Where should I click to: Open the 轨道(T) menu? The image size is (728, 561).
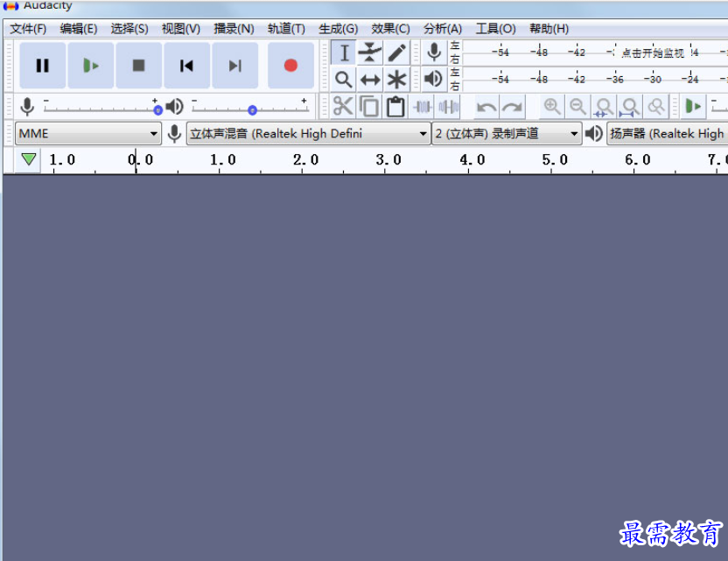tap(286, 29)
